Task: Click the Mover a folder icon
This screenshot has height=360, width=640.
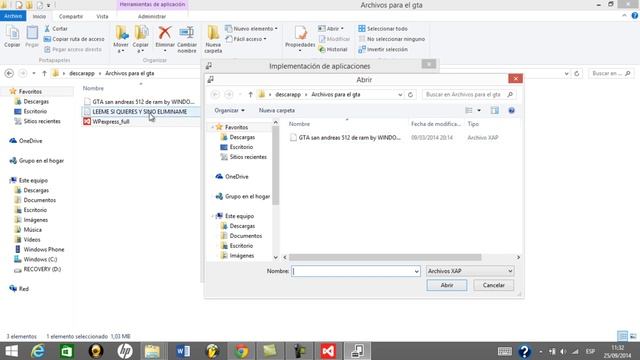Action: coord(121,33)
